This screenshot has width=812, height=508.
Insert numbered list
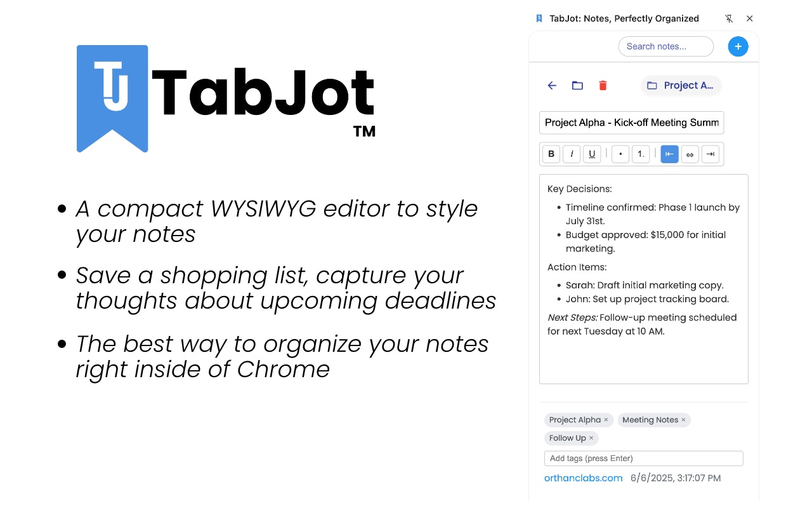point(641,154)
